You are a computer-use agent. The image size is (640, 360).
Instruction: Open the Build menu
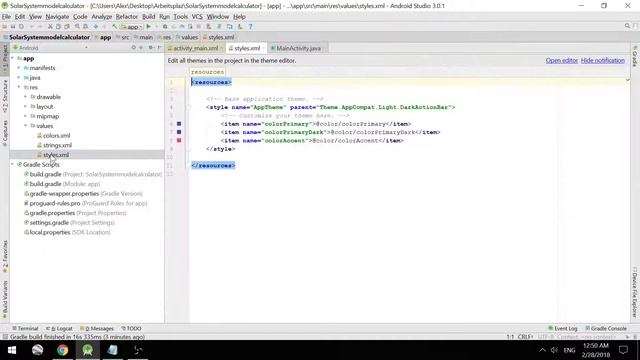pyautogui.click(x=149, y=17)
